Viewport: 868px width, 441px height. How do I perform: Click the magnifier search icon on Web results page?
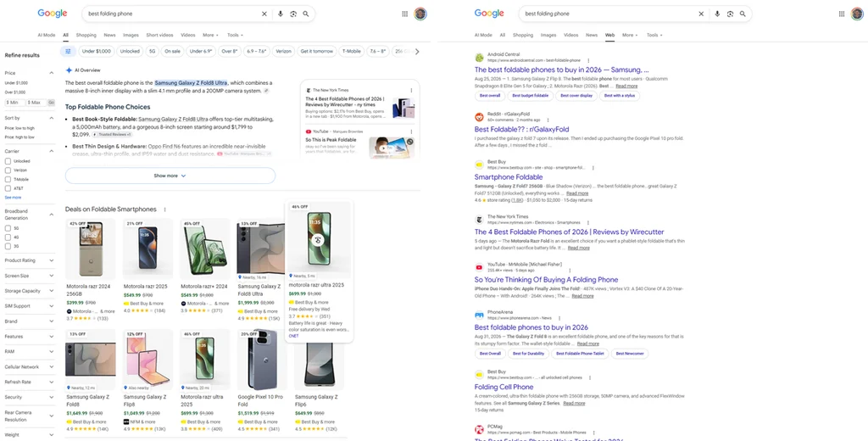click(743, 14)
